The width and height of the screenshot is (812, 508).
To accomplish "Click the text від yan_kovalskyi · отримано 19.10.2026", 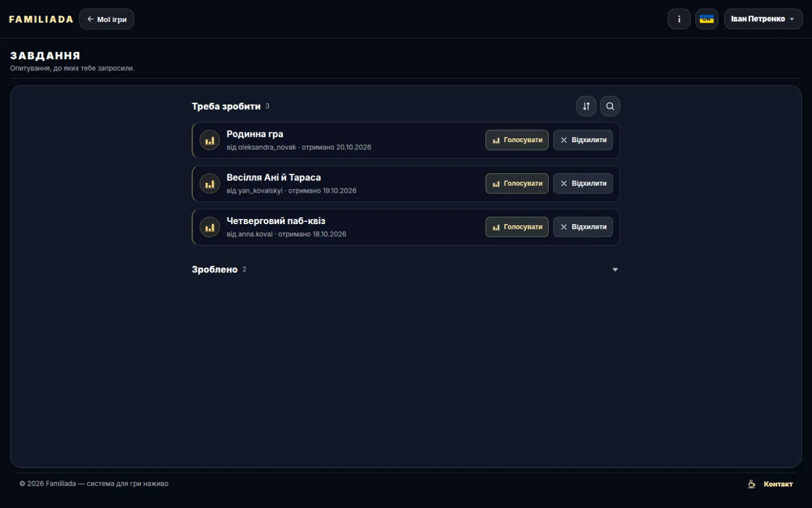I will click(292, 191).
